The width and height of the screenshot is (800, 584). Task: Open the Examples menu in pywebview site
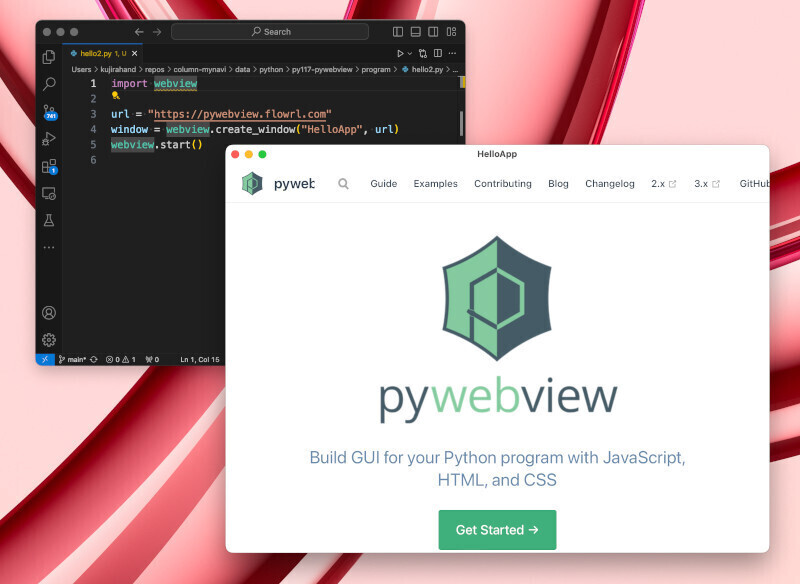pos(435,184)
